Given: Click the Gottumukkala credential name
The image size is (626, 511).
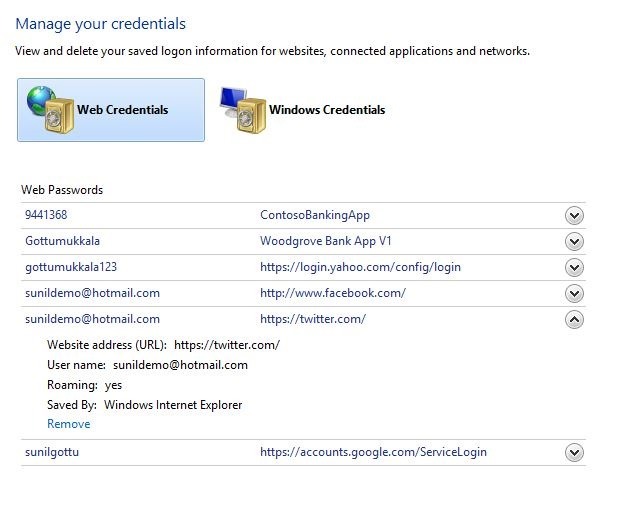Looking at the screenshot, I should pyautogui.click(x=62, y=241).
